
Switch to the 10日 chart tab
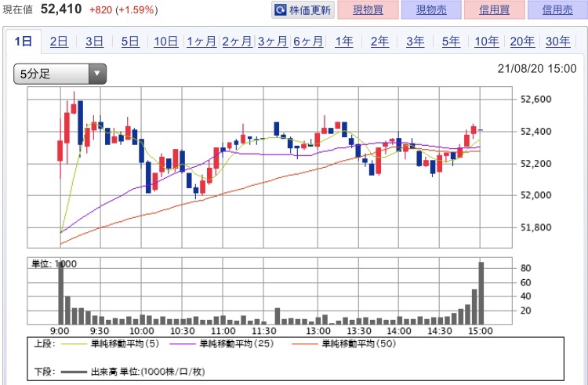tap(165, 42)
